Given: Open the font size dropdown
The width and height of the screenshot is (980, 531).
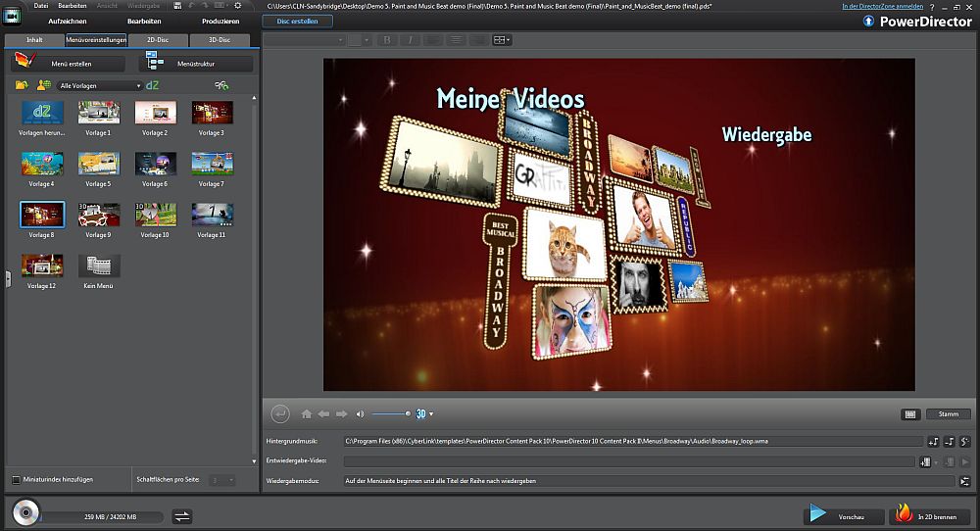Looking at the screenshot, I should (x=359, y=40).
